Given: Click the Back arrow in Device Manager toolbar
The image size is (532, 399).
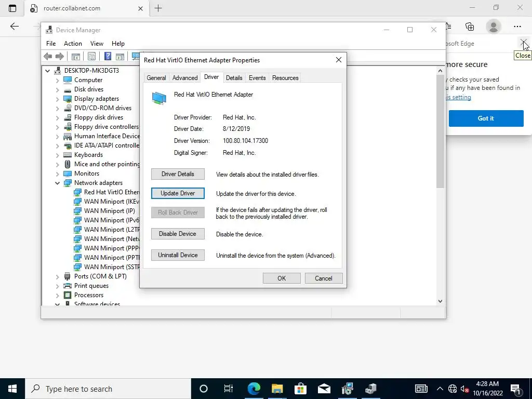Looking at the screenshot, I should pos(48,56).
